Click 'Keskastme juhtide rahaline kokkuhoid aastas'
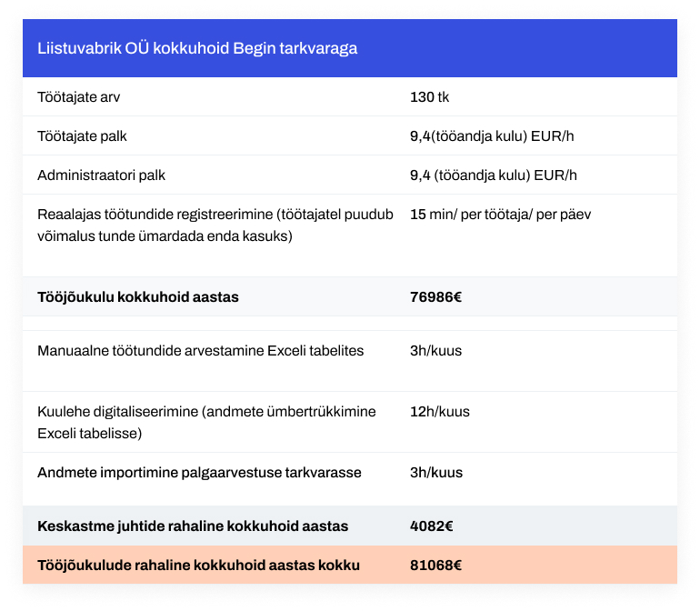Screen dimensions: 700x611 click(x=193, y=526)
